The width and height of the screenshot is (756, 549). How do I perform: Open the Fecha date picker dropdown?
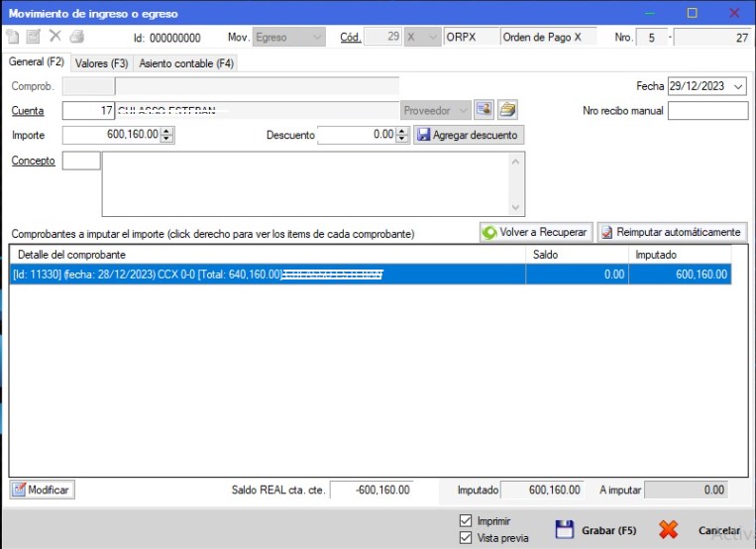(739, 86)
